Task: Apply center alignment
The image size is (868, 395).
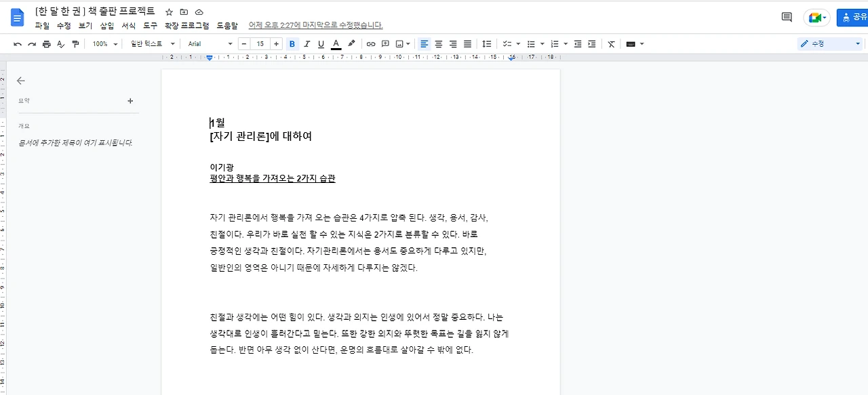Action: tap(439, 43)
